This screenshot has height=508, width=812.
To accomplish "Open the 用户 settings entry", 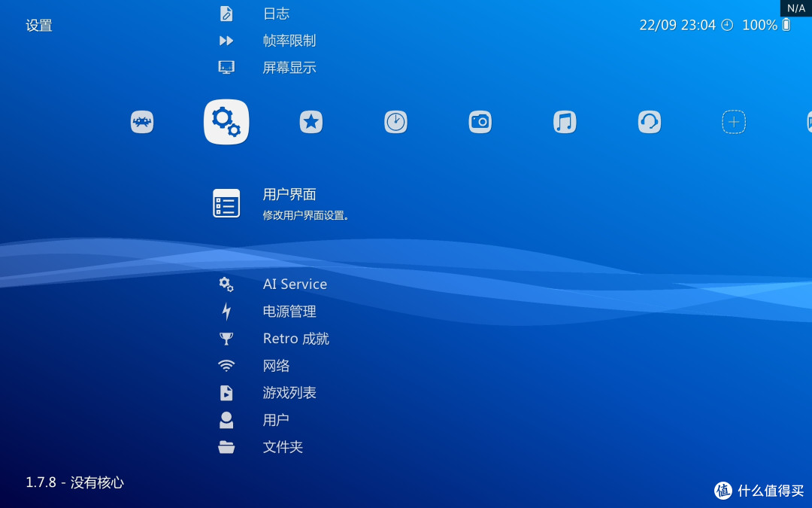I will [x=276, y=420].
